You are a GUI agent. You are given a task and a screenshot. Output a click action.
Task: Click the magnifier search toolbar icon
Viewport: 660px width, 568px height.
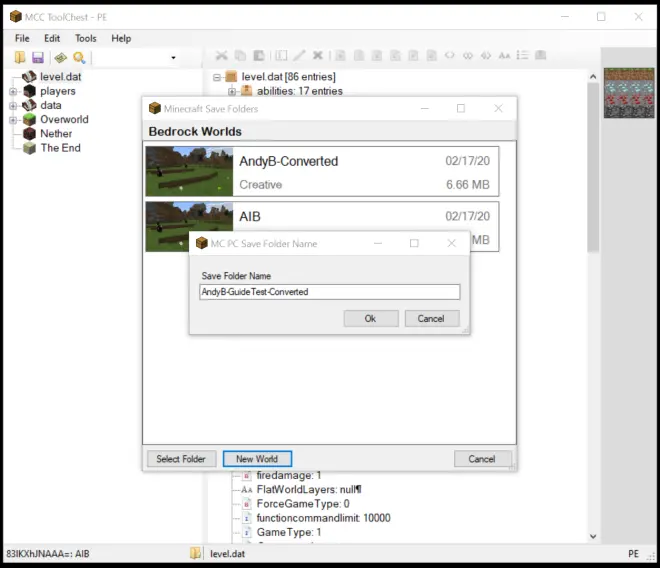click(x=79, y=57)
